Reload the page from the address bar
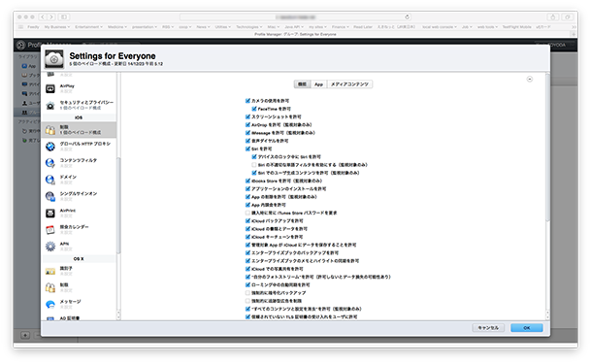 click(407, 17)
